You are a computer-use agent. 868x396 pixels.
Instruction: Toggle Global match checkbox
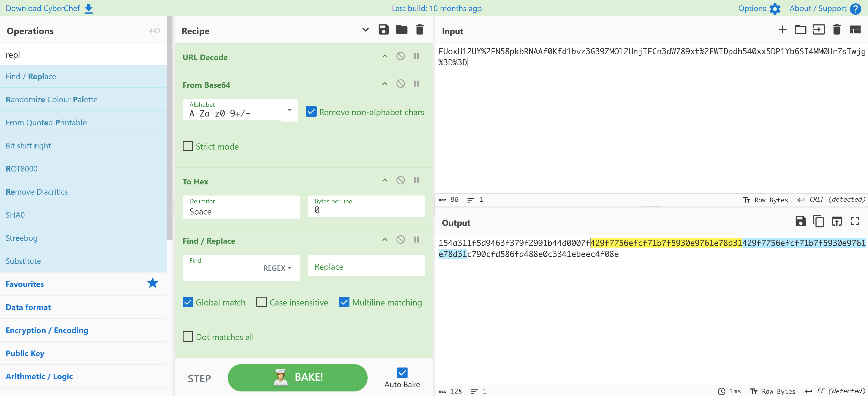(188, 302)
